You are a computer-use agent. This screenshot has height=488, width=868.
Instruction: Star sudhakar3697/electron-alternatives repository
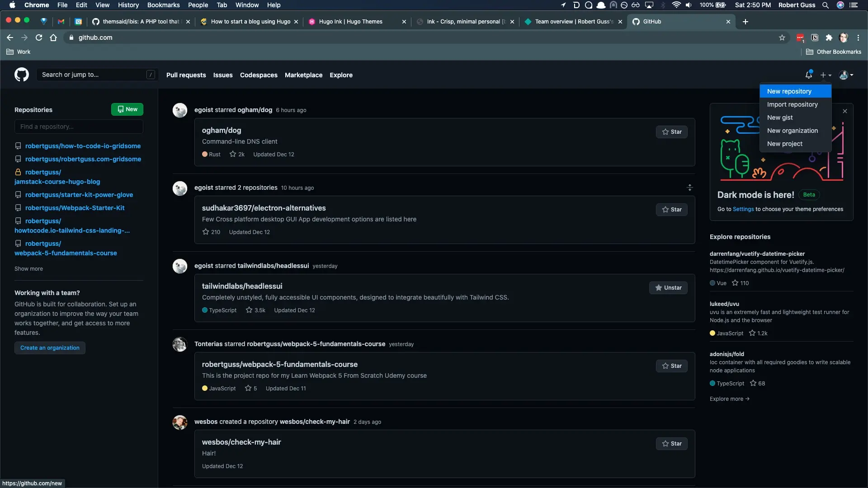[671, 210]
